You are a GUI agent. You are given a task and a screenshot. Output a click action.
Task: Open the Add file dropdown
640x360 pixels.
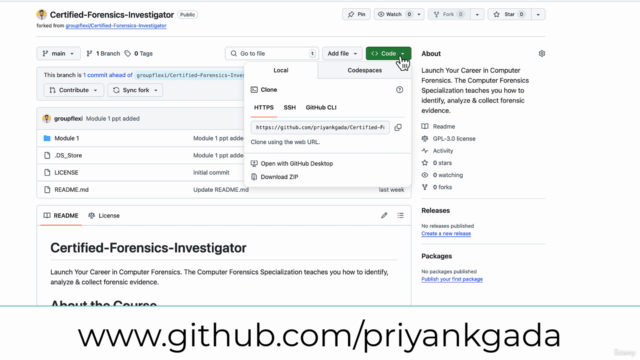(x=342, y=53)
